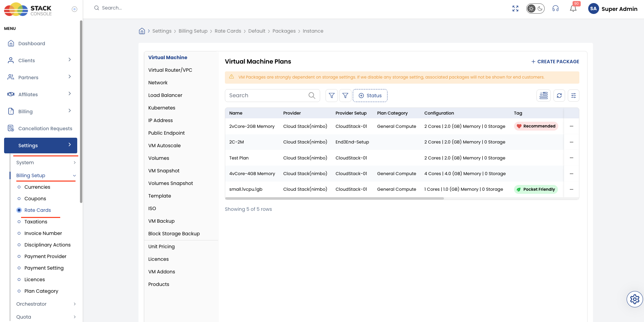
Task: Go to Default breadcrumb
Action: (257, 31)
